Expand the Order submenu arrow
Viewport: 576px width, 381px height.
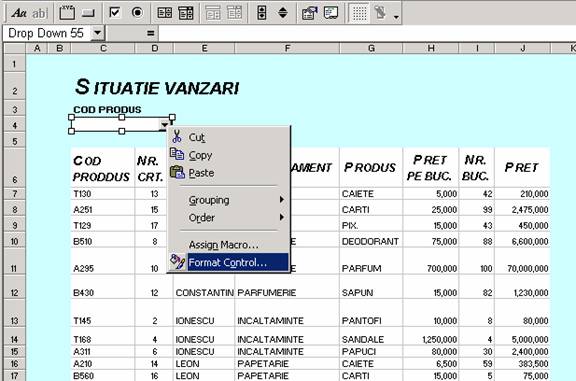281,217
